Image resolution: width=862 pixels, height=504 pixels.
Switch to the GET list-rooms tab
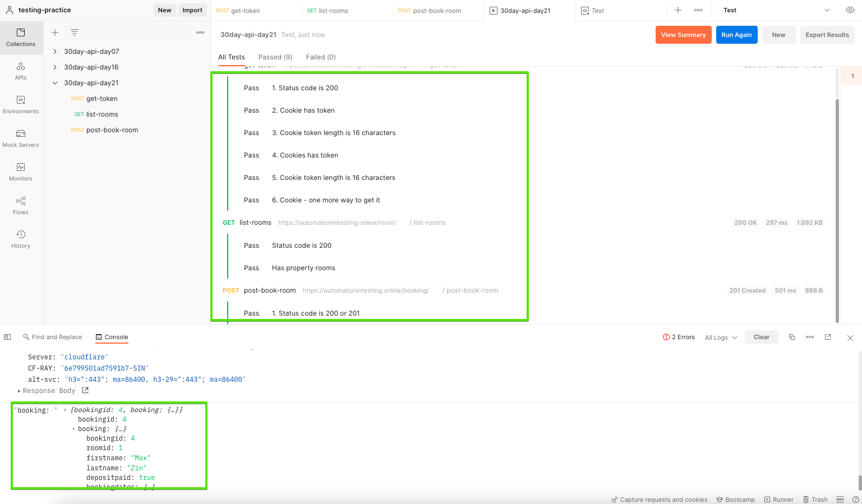coord(348,10)
